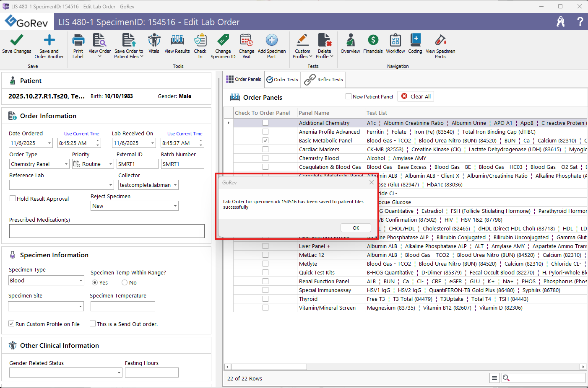Click the Save Changes checkmark icon
The width and height of the screenshot is (588, 388).
pyautogui.click(x=16, y=41)
